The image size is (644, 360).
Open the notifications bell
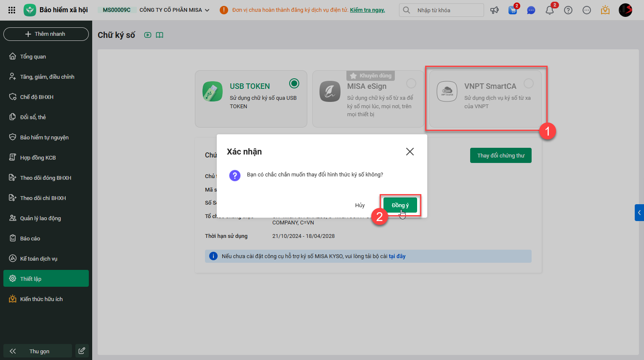click(x=550, y=10)
